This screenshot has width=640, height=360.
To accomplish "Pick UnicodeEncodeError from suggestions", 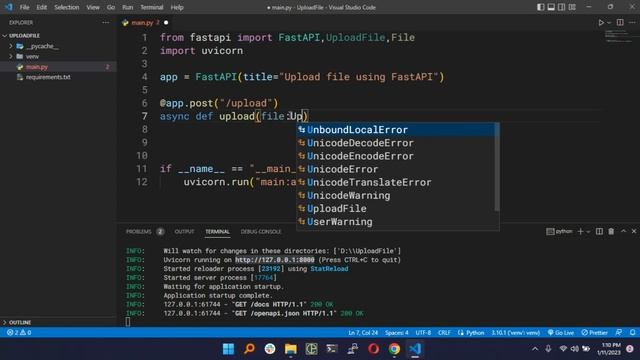I will (x=396, y=156).
